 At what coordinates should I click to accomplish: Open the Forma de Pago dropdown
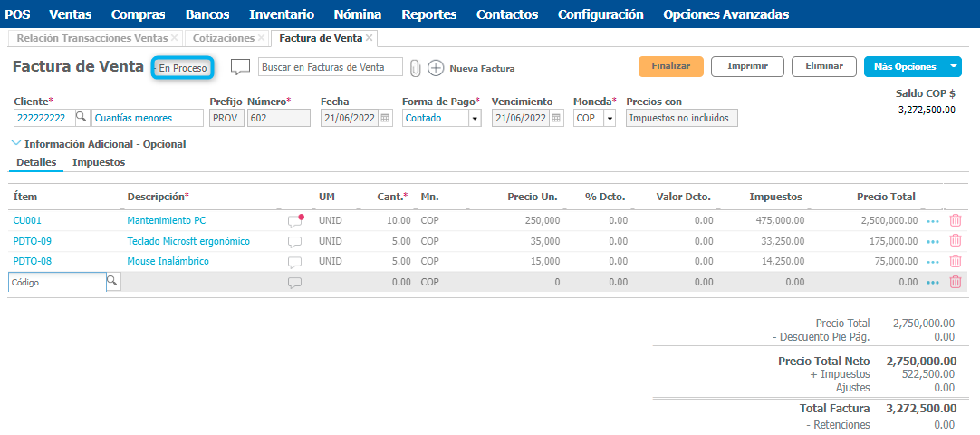point(475,119)
